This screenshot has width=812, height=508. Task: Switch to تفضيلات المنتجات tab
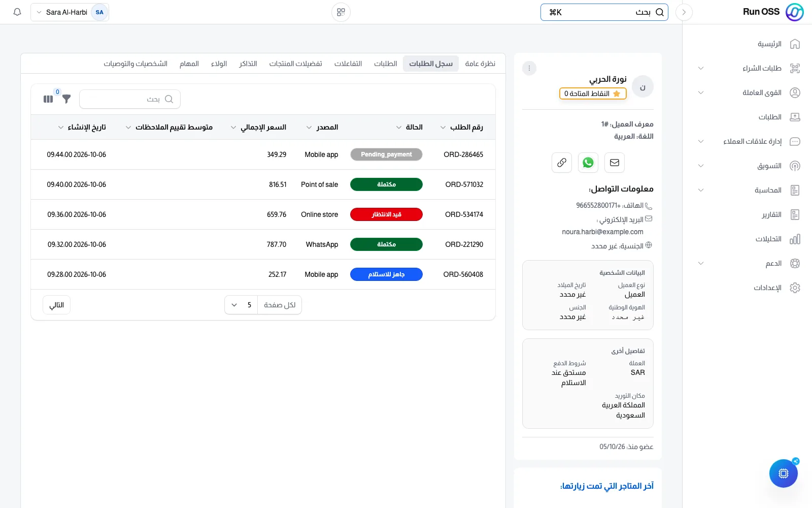(296, 63)
